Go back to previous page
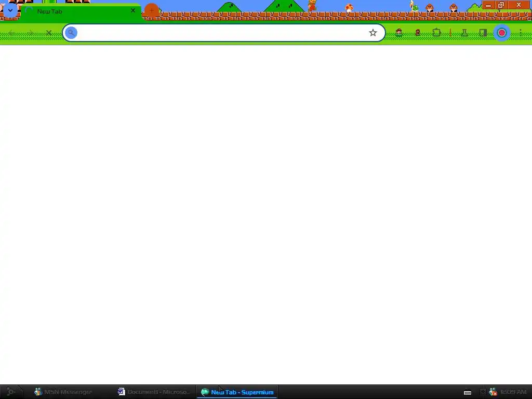This screenshot has width=532, height=399. 11,33
